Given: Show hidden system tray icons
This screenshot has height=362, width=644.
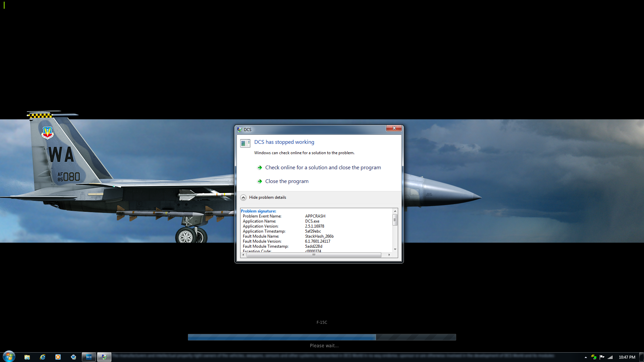Looking at the screenshot, I should [x=586, y=357].
